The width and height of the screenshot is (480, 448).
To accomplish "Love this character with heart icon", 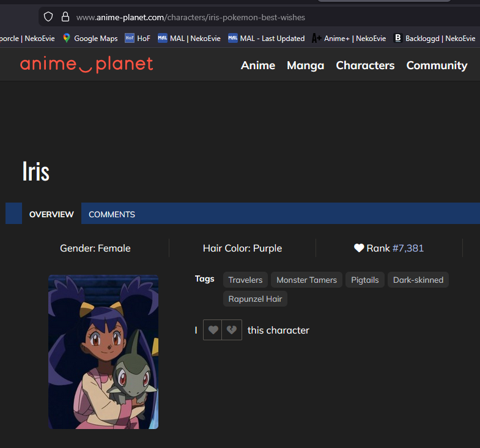I will (213, 330).
